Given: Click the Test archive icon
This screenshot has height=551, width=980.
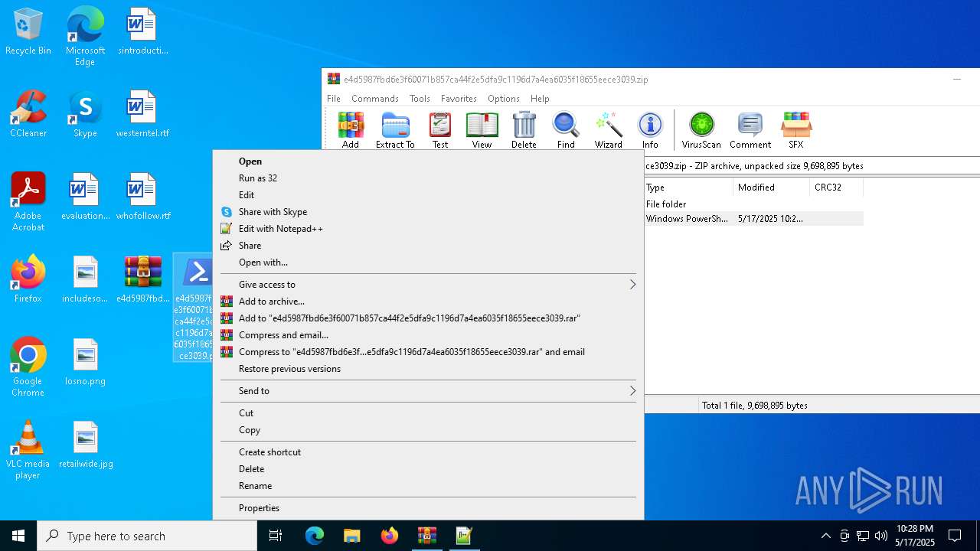Looking at the screenshot, I should pos(440,130).
